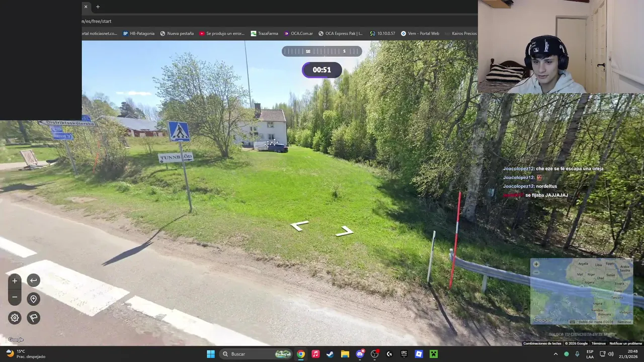The height and width of the screenshot is (362, 644).
Task: Open the Kairos Precios bookmark
Action: pyautogui.click(x=460, y=34)
